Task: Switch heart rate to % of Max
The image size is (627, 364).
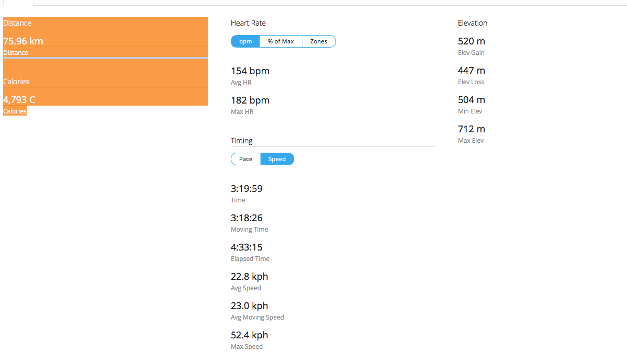Action: coord(281,41)
